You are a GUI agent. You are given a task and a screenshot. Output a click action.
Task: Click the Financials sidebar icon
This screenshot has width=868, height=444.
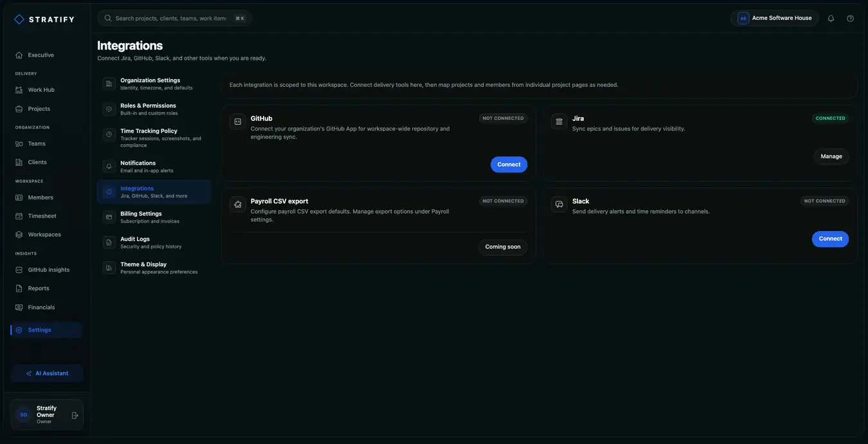[x=19, y=308]
